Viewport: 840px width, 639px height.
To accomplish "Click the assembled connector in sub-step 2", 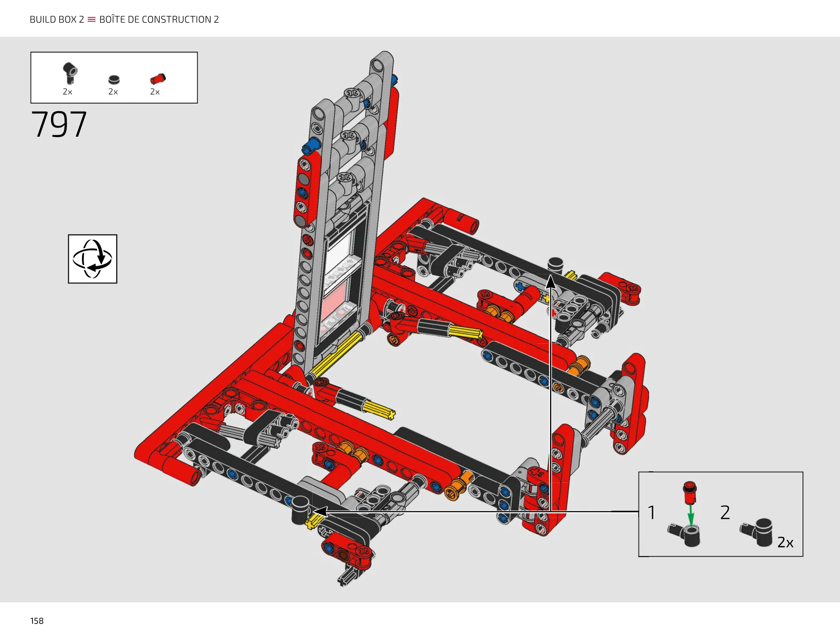I will 757,532.
